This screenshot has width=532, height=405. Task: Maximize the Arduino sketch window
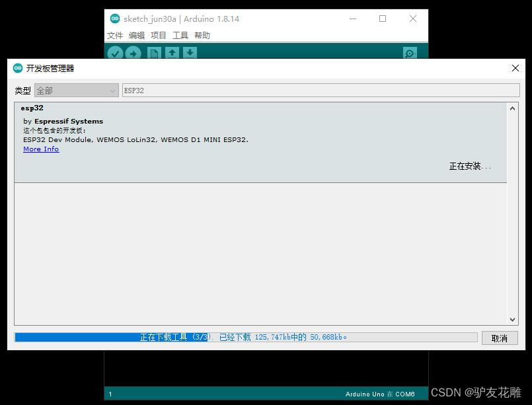coord(383,18)
